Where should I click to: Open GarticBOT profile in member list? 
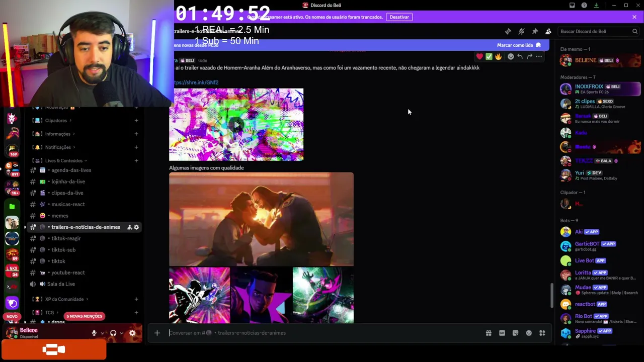600,246
